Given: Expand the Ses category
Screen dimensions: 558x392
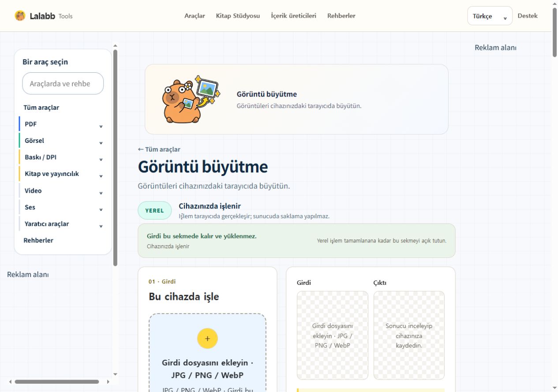Looking at the screenshot, I should pos(63,207).
